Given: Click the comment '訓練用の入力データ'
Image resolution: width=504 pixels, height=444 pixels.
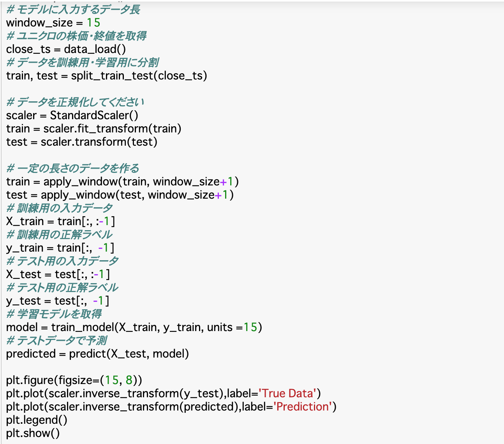Looking at the screenshot, I should pyautogui.click(x=60, y=208).
